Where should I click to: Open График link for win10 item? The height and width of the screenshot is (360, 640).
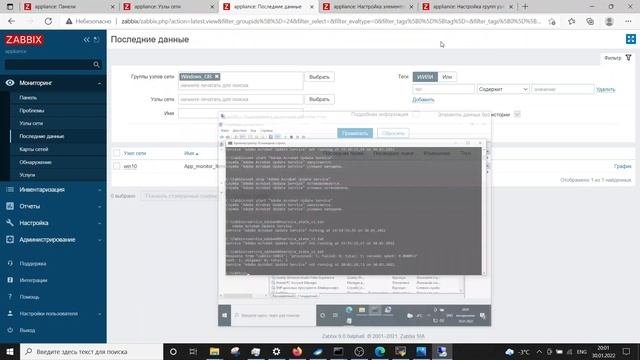(622, 166)
